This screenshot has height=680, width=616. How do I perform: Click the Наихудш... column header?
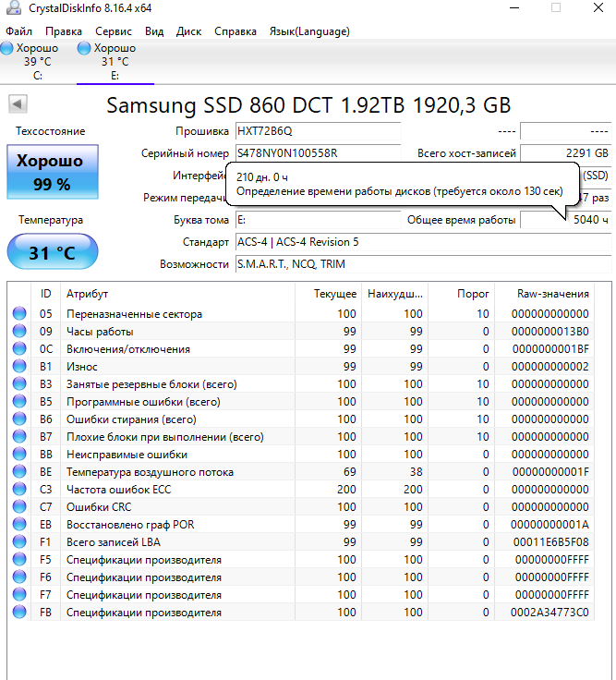pyautogui.click(x=394, y=294)
